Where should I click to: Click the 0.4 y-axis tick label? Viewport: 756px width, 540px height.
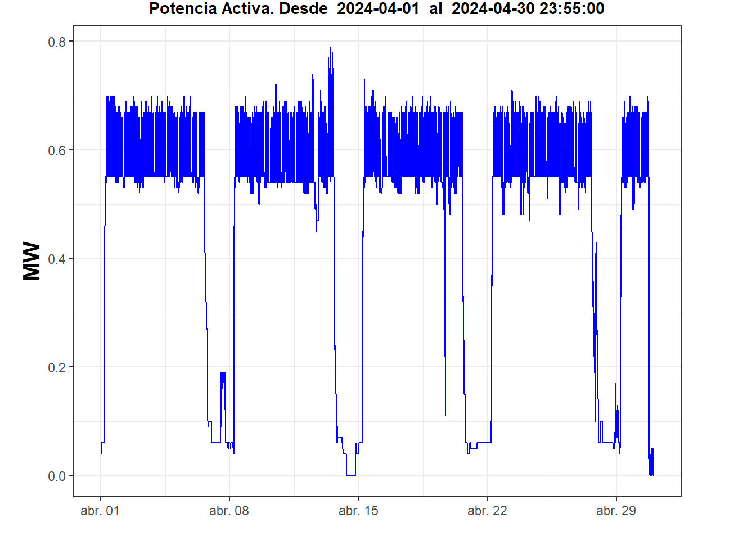tap(57, 259)
